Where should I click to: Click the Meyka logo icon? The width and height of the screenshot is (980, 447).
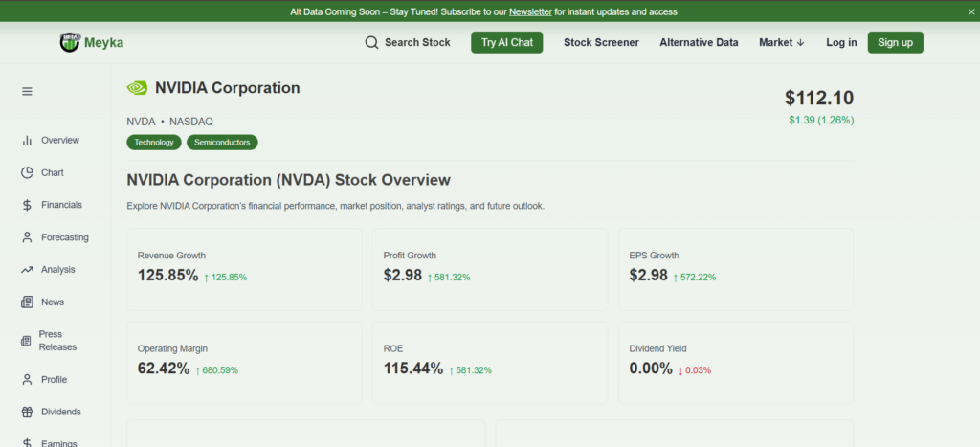[x=70, y=42]
